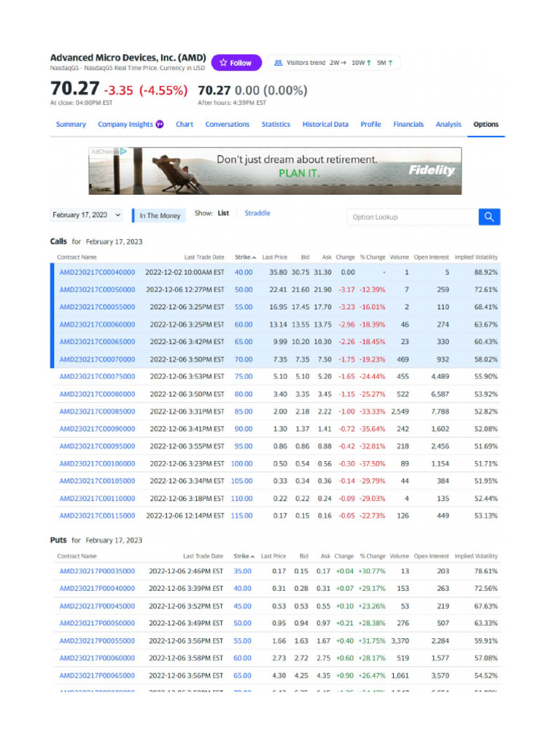
Task: Sort puts table by Strike header
Action: (x=244, y=557)
